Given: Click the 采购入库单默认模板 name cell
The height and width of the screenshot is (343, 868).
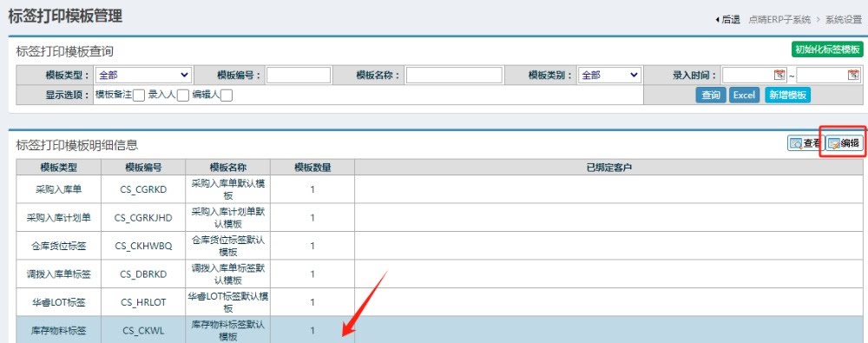Looking at the screenshot, I should (228, 189).
